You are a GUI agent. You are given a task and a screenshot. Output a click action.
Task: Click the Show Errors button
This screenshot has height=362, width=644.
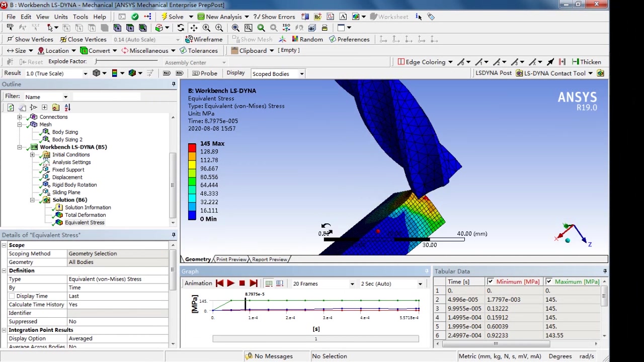pos(274,17)
